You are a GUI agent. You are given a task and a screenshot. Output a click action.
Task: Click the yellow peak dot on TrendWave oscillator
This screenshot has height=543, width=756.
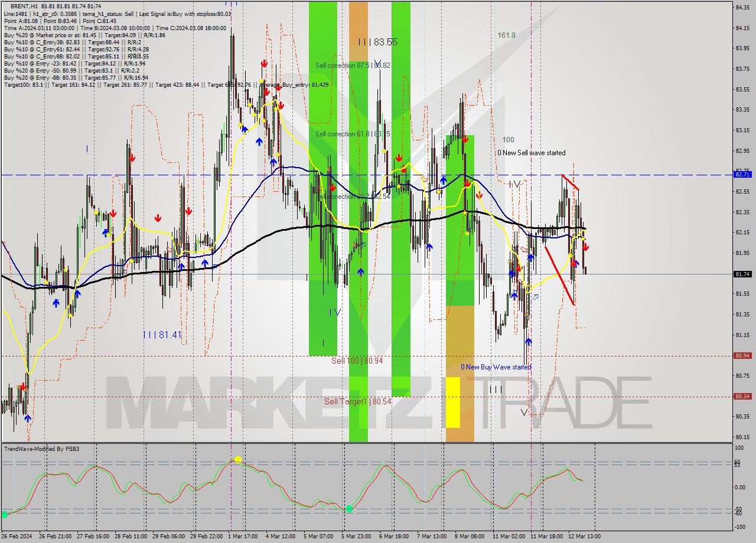pos(237,459)
